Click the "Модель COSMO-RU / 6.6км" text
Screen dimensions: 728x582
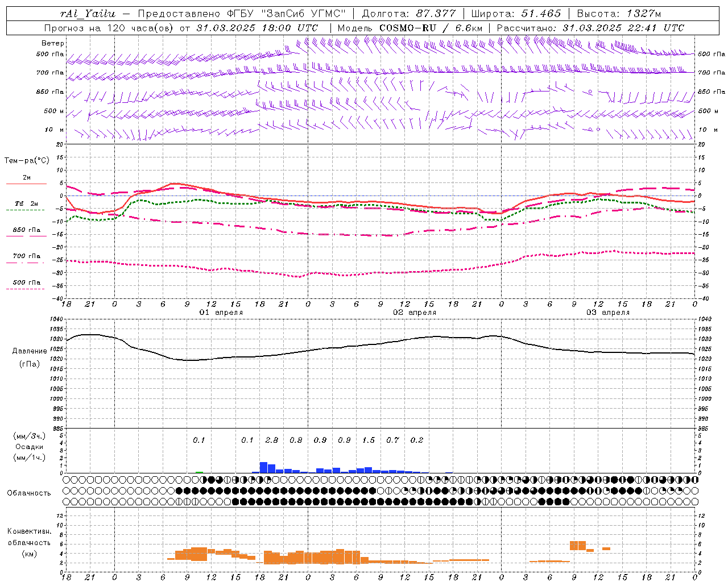click(410, 28)
